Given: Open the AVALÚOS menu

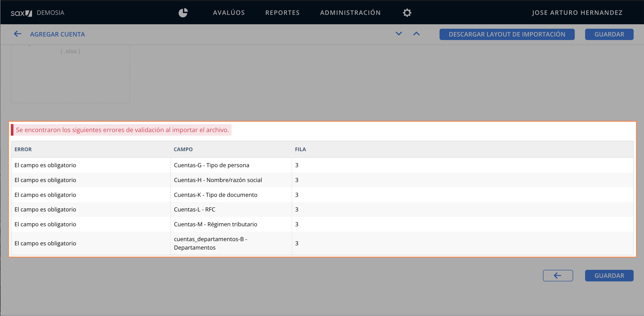Looking at the screenshot, I should coord(229,13).
